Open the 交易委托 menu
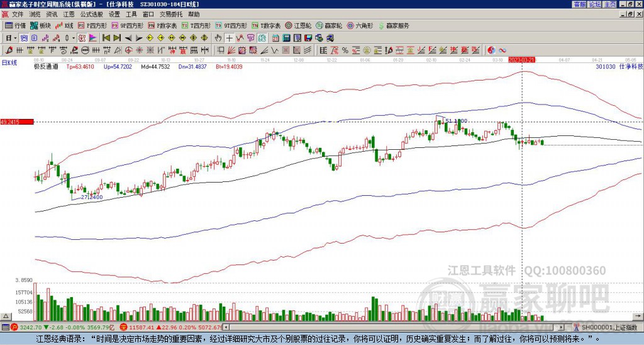Image resolution: width=644 pixels, height=345 pixels. 171,14
